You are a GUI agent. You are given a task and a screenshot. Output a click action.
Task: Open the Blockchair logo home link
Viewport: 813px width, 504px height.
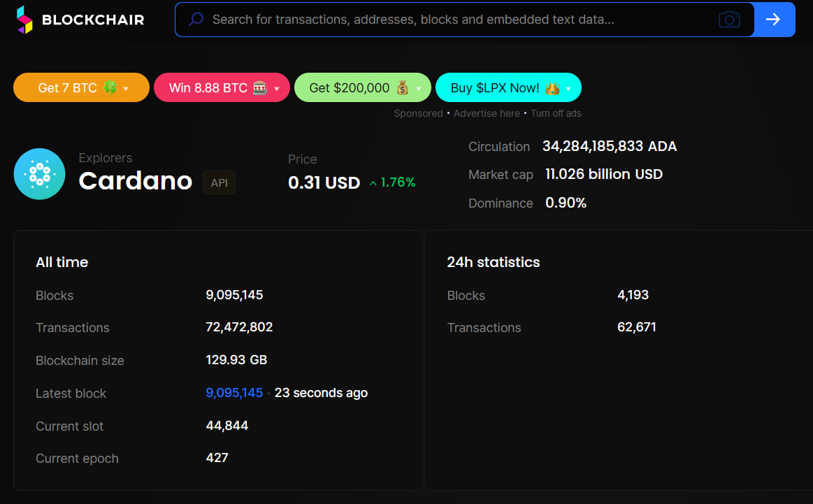tap(80, 20)
